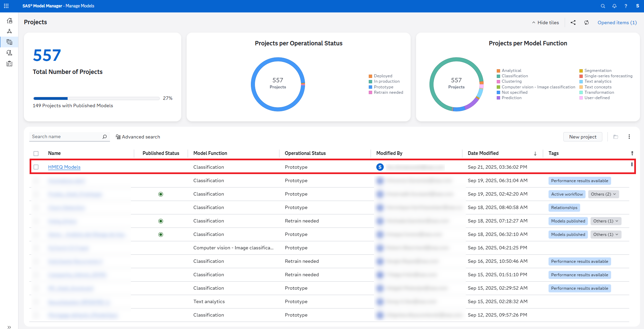
Task: Refresh the Projects page
Action: [x=586, y=23]
